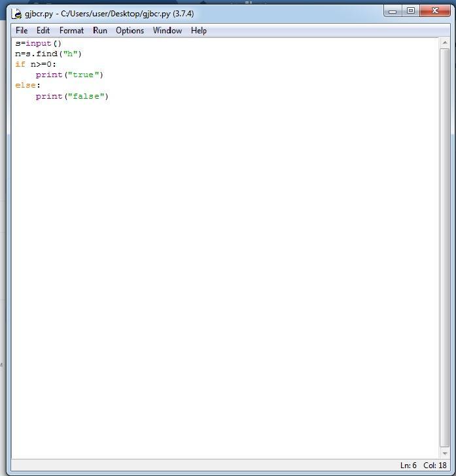
Task: Click the window title gjbcr.py path text
Action: pyautogui.click(x=109, y=14)
